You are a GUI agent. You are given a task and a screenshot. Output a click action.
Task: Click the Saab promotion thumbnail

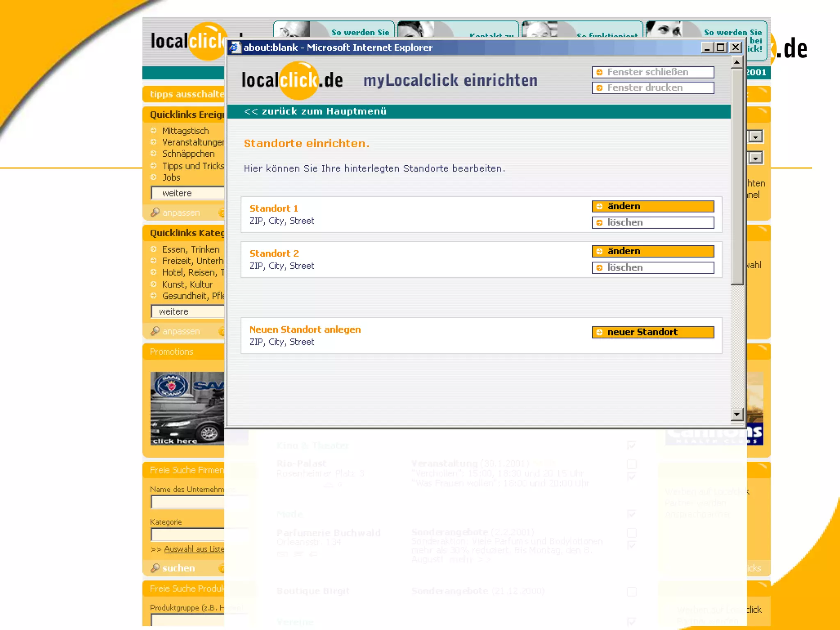(x=187, y=408)
